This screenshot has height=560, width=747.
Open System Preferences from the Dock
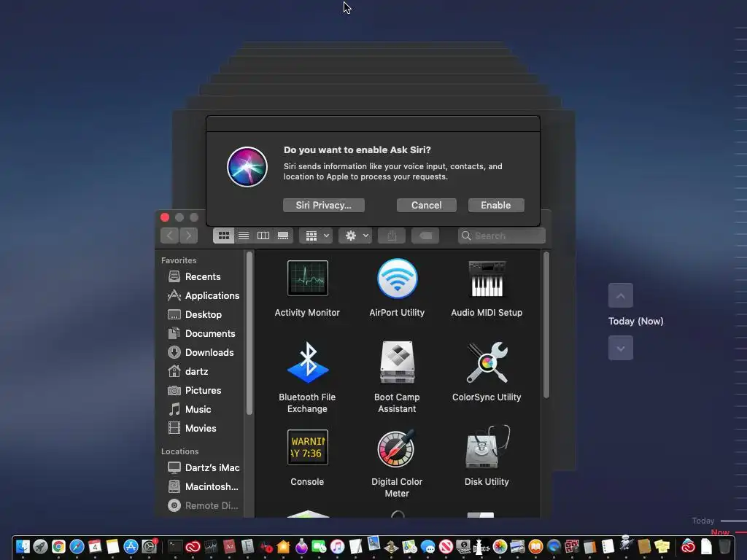149,546
